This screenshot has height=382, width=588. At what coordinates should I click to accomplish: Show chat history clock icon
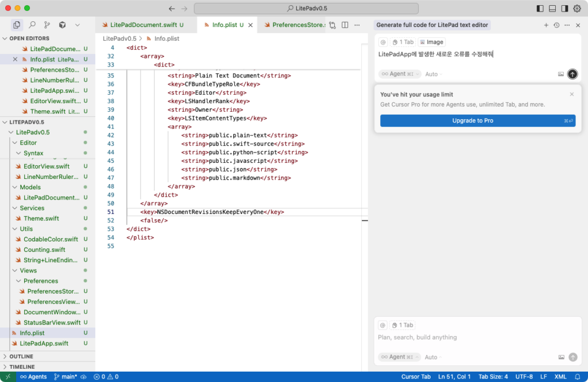pos(556,25)
